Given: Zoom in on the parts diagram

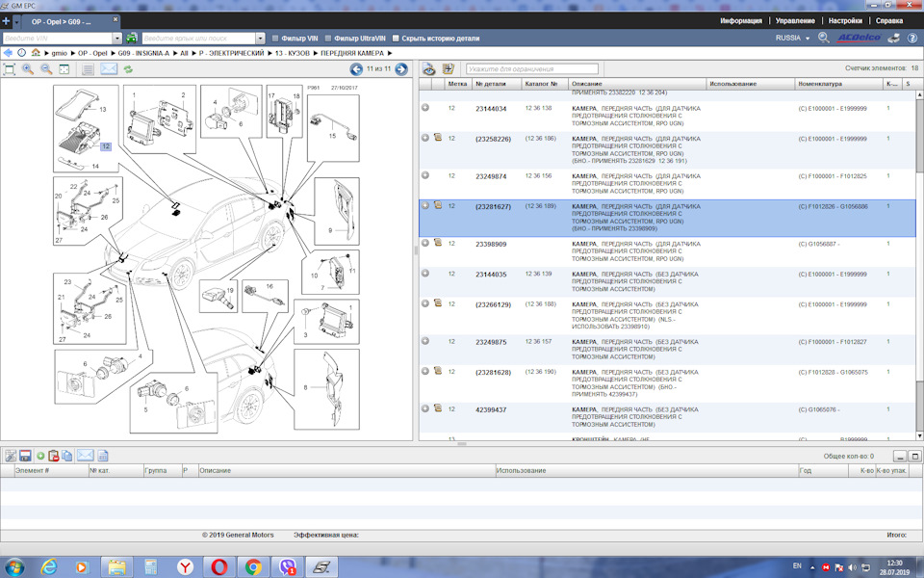Looking at the screenshot, I should tap(28, 69).
